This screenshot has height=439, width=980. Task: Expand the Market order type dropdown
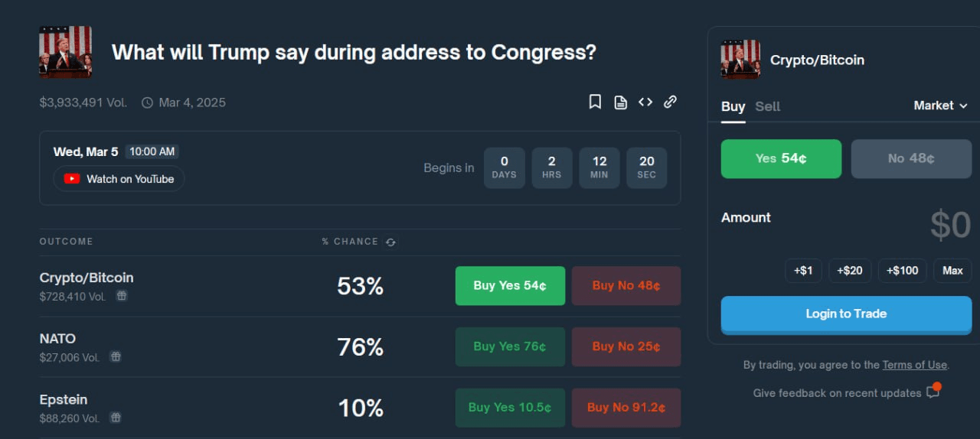[x=941, y=106]
